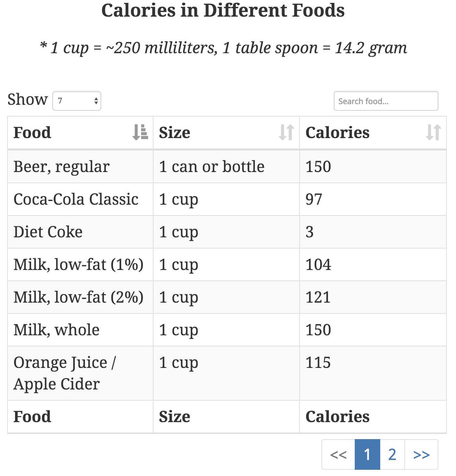Click the Beer, regular row
The width and height of the screenshot is (456, 476).
(x=61, y=167)
